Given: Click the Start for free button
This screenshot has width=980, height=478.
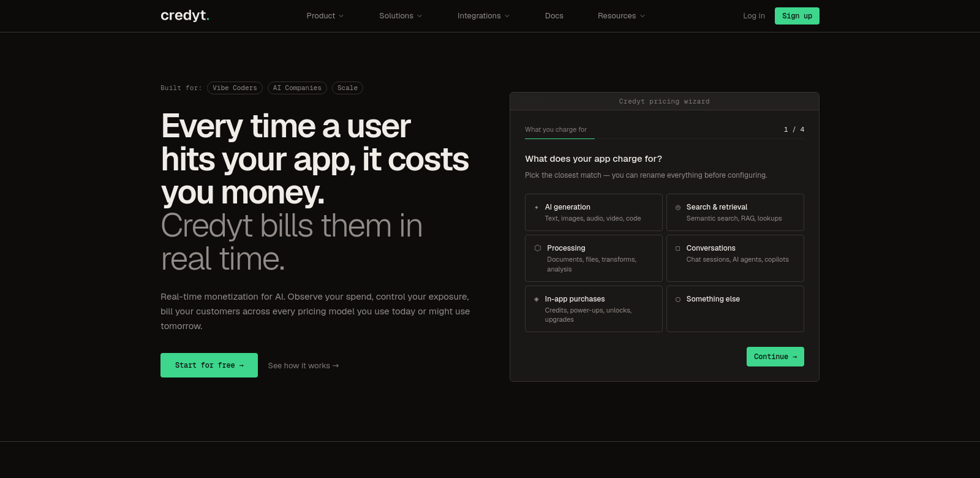Looking at the screenshot, I should coord(209,365).
